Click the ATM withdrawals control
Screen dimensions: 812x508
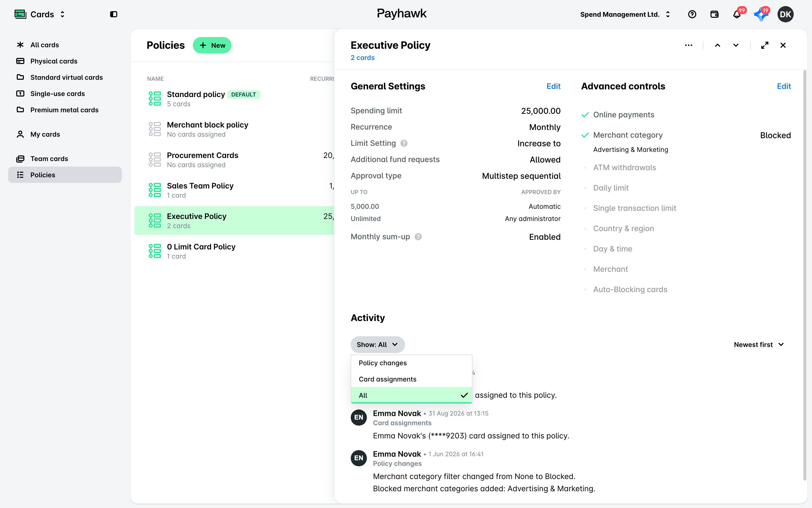click(x=624, y=168)
